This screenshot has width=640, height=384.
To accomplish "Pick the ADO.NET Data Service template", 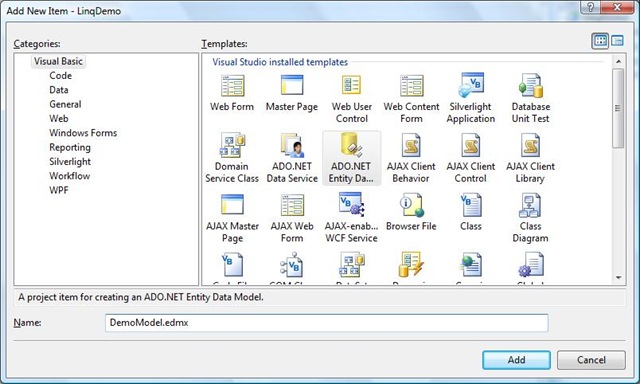I will click(x=291, y=158).
